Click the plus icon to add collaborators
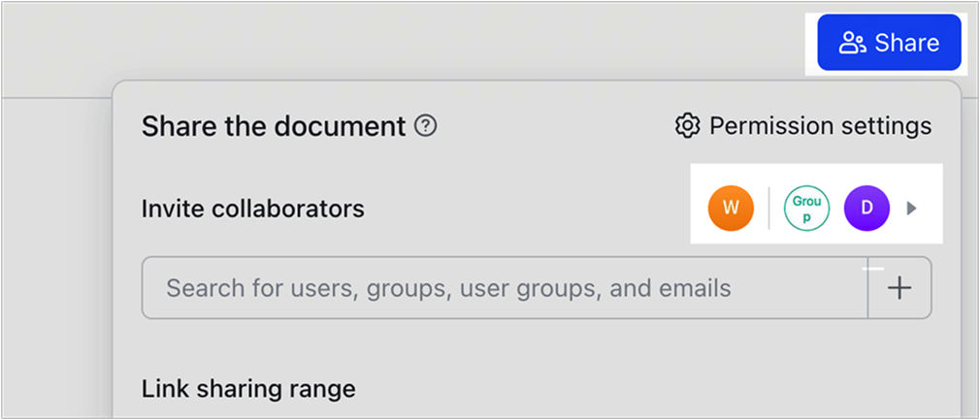The height and width of the screenshot is (420, 980). pos(899,288)
